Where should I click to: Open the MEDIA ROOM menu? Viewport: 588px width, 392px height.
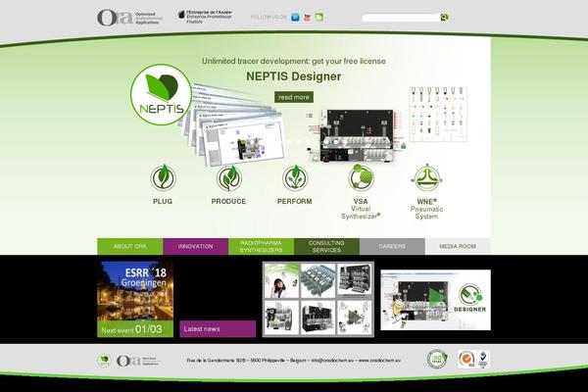tap(458, 246)
